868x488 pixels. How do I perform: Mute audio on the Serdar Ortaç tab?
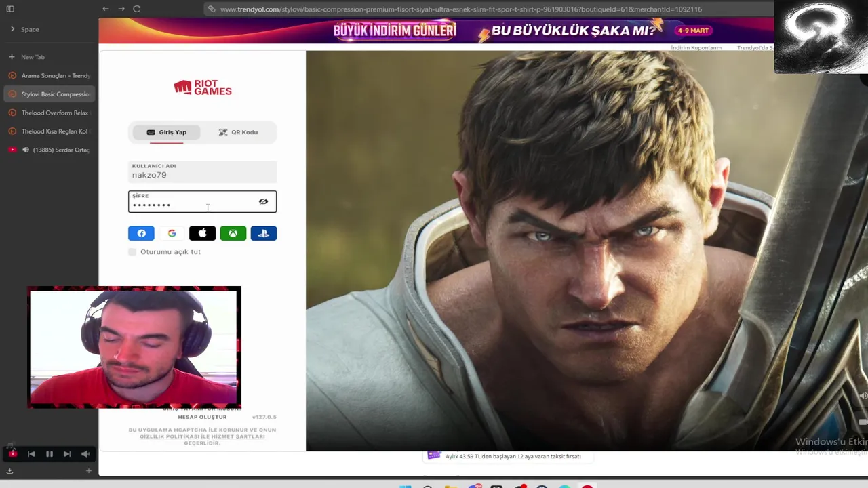coord(26,150)
